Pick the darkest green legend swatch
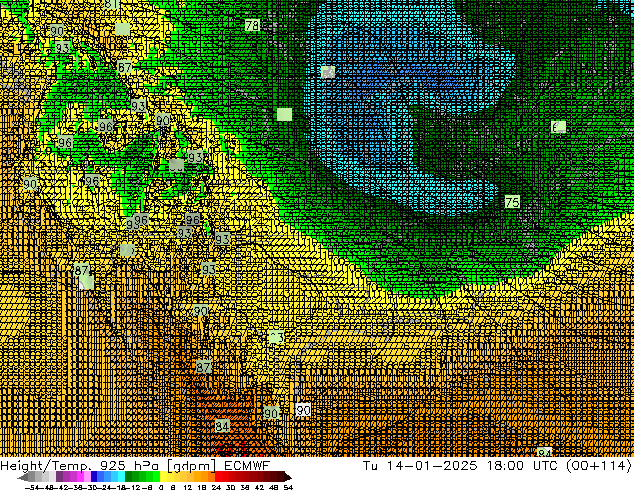Image resolution: width=634 pixels, height=490 pixels. [128, 476]
